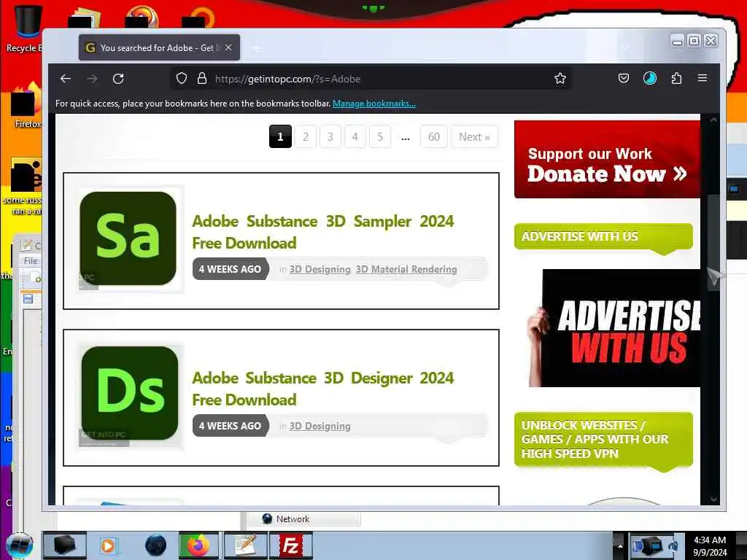Image resolution: width=747 pixels, height=560 pixels.
Task: Go to results page 4
Action: point(355,136)
